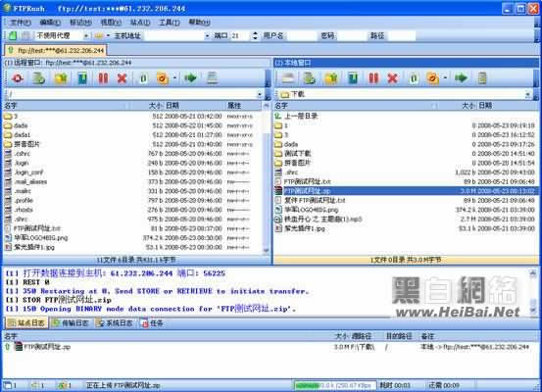This screenshot has width=542, height=392.
Task: Expand the 主机地址 host address combo box
Action: click(x=207, y=36)
